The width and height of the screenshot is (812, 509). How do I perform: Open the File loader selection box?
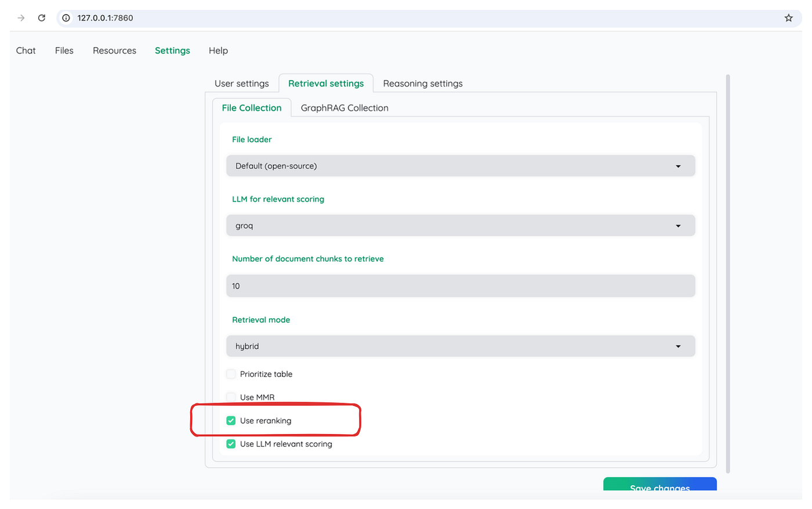point(461,165)
